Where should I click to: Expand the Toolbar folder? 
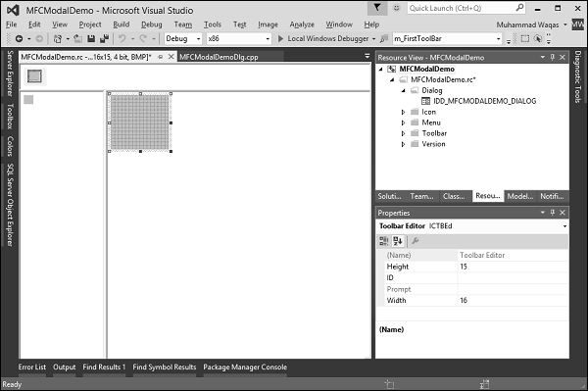click(x=404, y=133)
